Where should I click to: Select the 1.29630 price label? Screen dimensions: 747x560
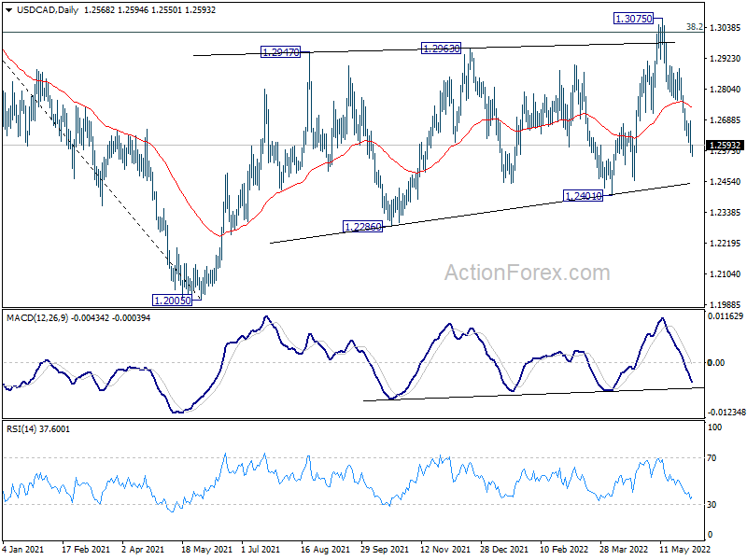[x=441, y=49]
